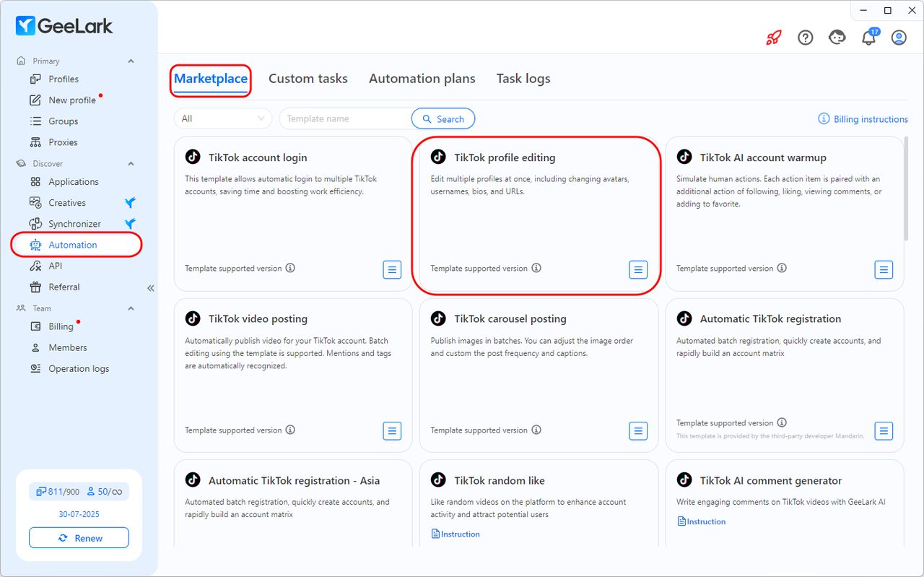924x577 pixels.
Task: Open Operation logs in sidebar
Action: pyautogui.click(x=79, y=368)
